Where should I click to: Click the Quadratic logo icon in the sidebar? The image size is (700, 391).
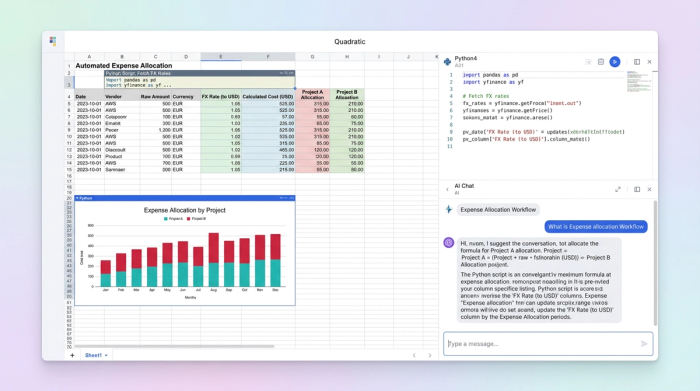53,42
